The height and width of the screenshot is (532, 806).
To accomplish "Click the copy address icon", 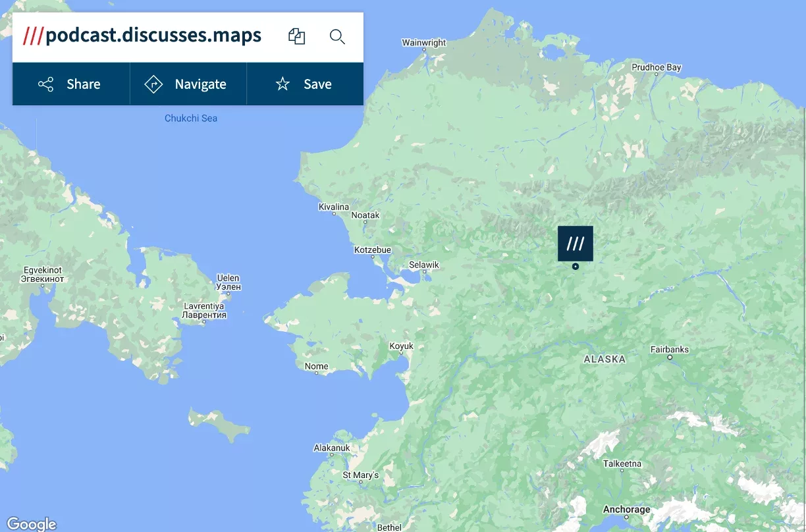I will [296, 36].
